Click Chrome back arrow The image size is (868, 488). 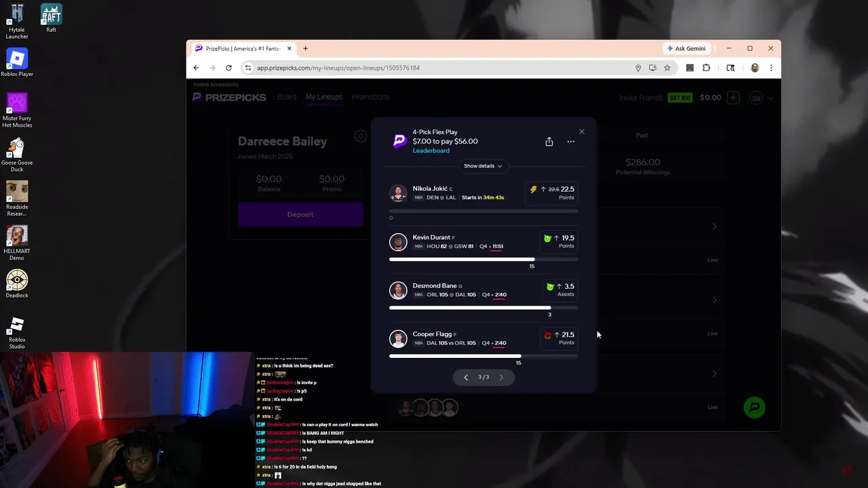(x=196, y=68)
